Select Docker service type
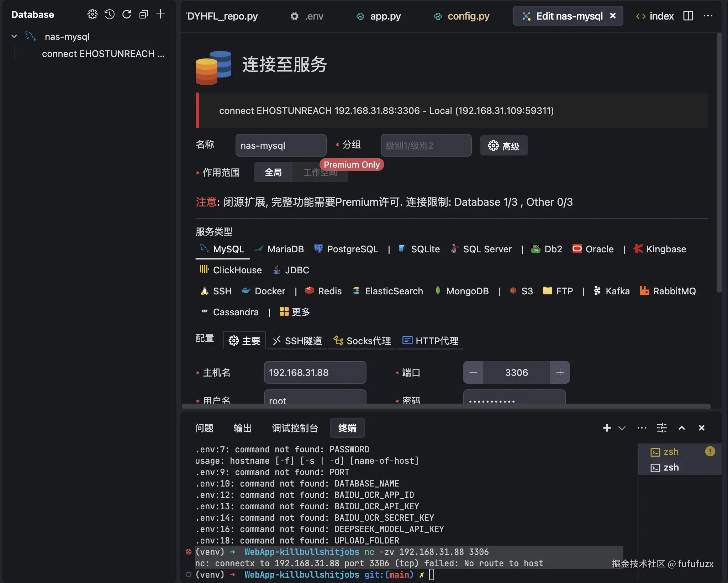The image size is (728, 583). click(x=263, y=291)
